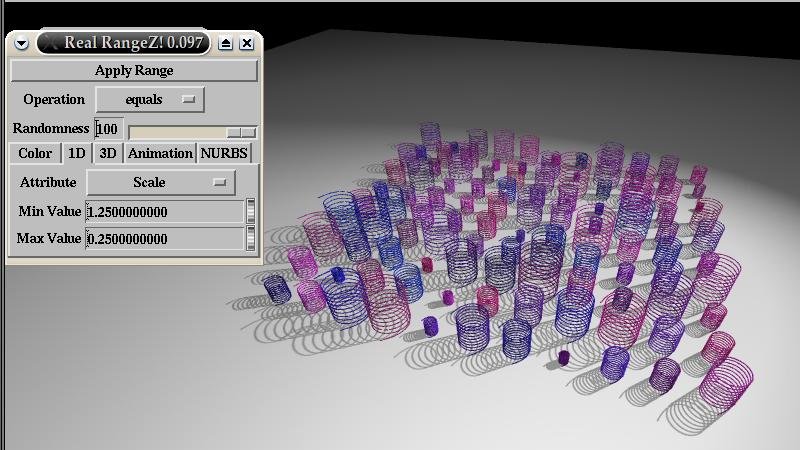The height and width of the screenshot is (450, 800).
Task: Click the Max Value label
Action: (x=48, y=238)
